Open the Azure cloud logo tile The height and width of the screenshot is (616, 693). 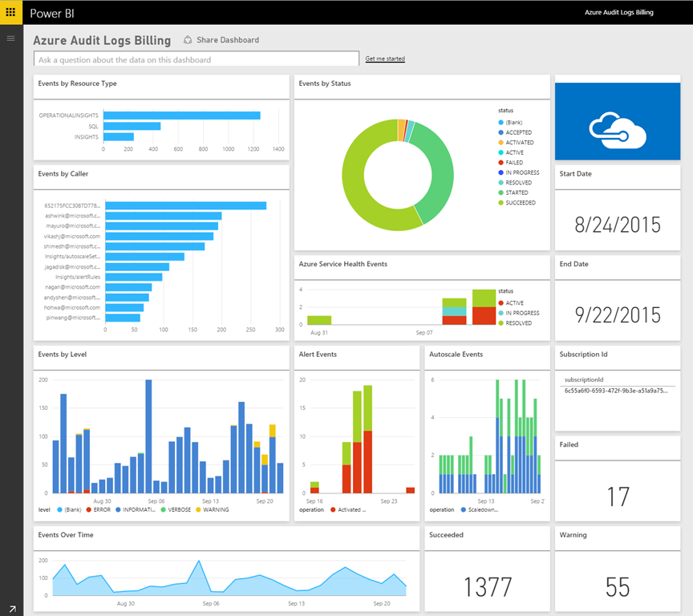pos(618,121)
